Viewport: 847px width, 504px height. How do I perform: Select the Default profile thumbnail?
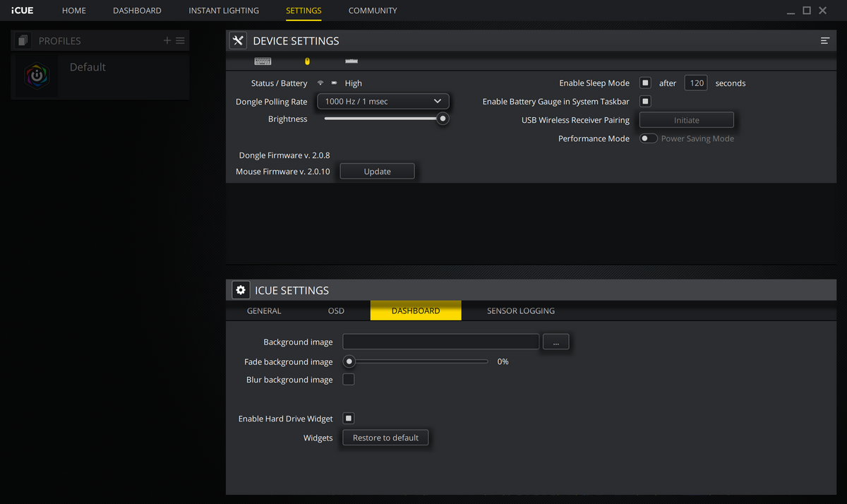point(37,76)
